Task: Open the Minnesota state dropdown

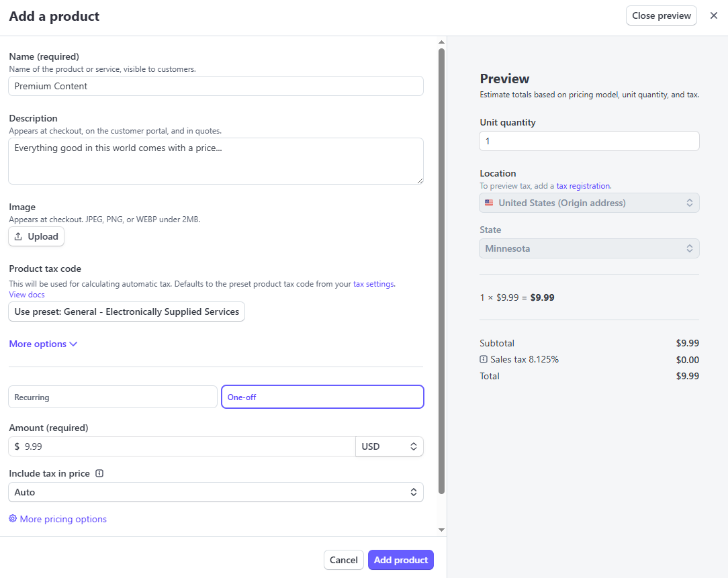Action: 589,248
